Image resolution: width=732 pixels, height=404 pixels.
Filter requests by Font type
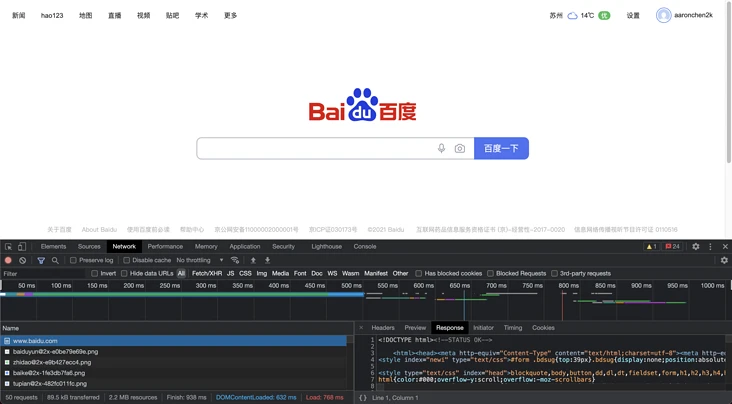(300, 274)
